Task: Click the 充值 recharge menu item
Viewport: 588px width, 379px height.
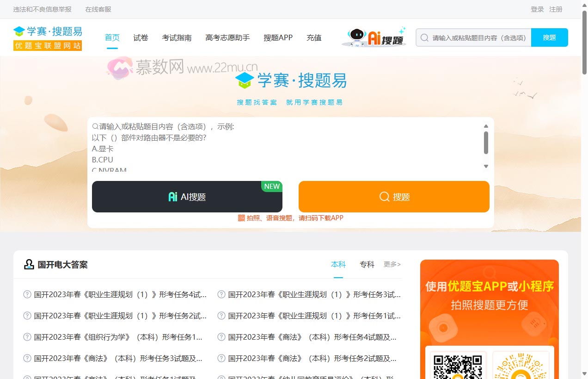Action: pyautogui.click(x=314, y=37)
